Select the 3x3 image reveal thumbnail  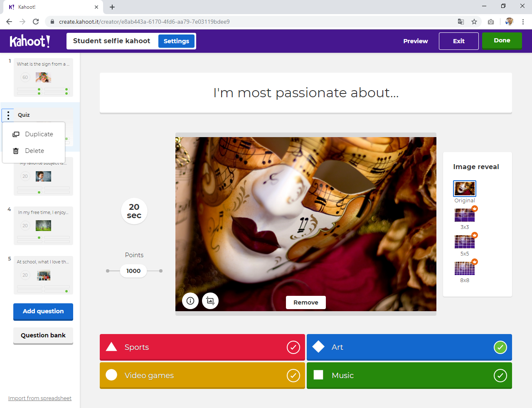pos(465,216)
